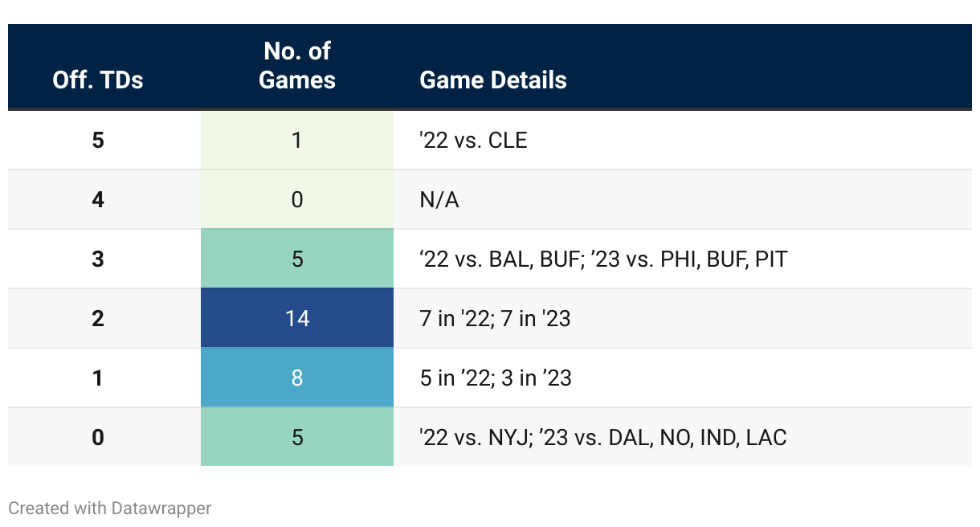Click the 'Off. TDs' column header

pos(98,80)
